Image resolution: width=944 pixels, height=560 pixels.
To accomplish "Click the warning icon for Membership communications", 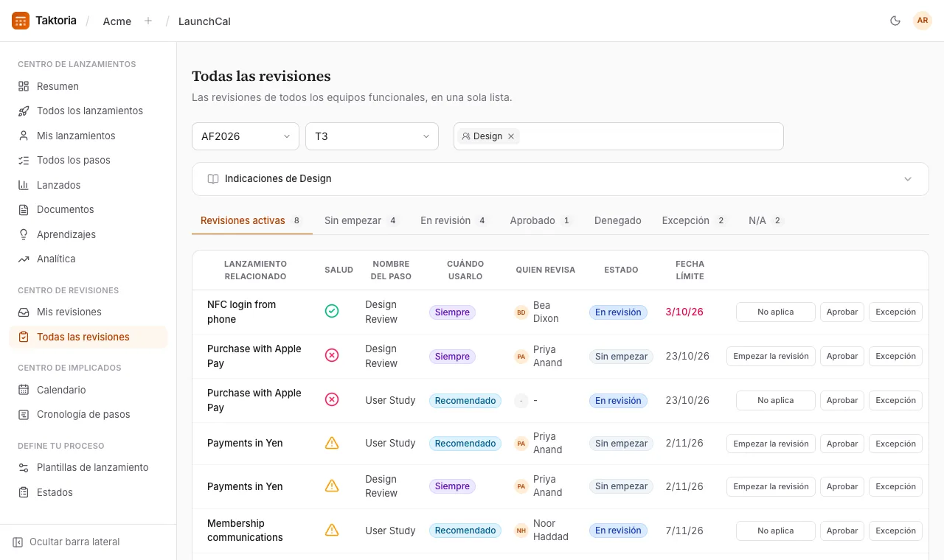I will click(x=332, y=530).
